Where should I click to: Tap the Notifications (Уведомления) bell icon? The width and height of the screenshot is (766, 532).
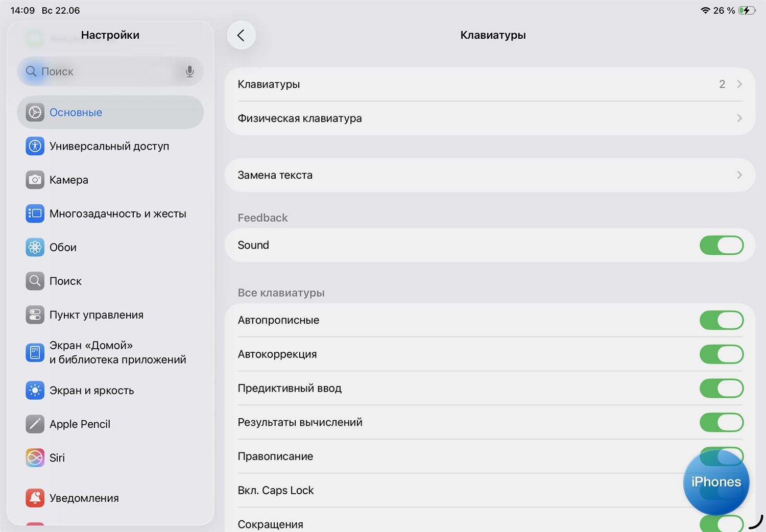click(x=35, y=498)
